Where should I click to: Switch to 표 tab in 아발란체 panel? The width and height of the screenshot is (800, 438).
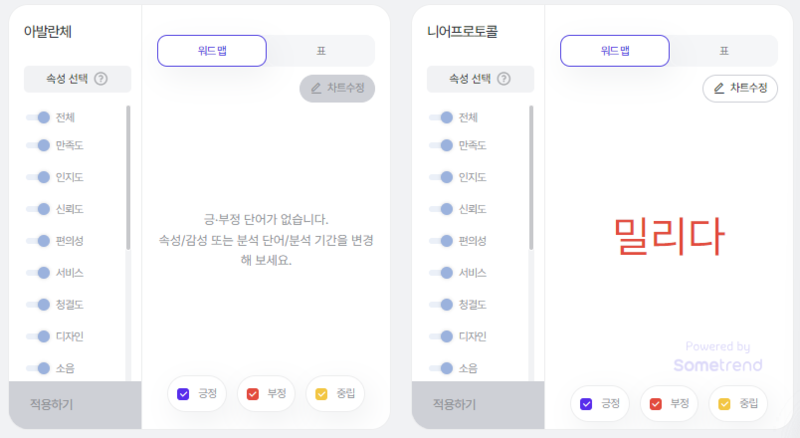coord(321,51)
